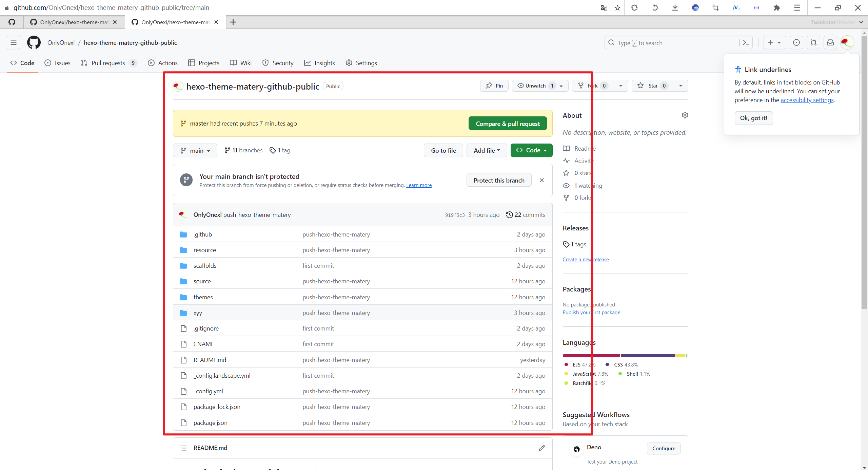This screenshot has width=868, height=470.
Task: Open the command palette icon in the search box
Action: [x=746, y=43]
